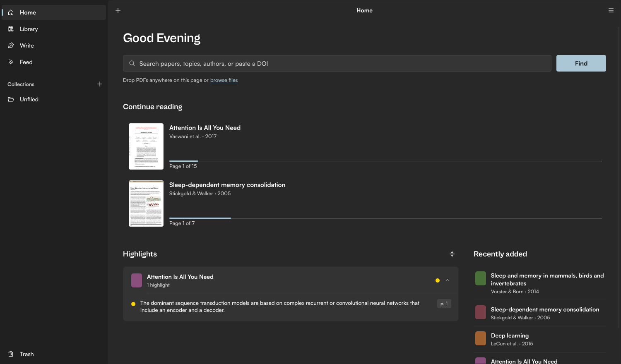Open the Home sidebar item
The image size is (621, 364).
pos(54,12)
